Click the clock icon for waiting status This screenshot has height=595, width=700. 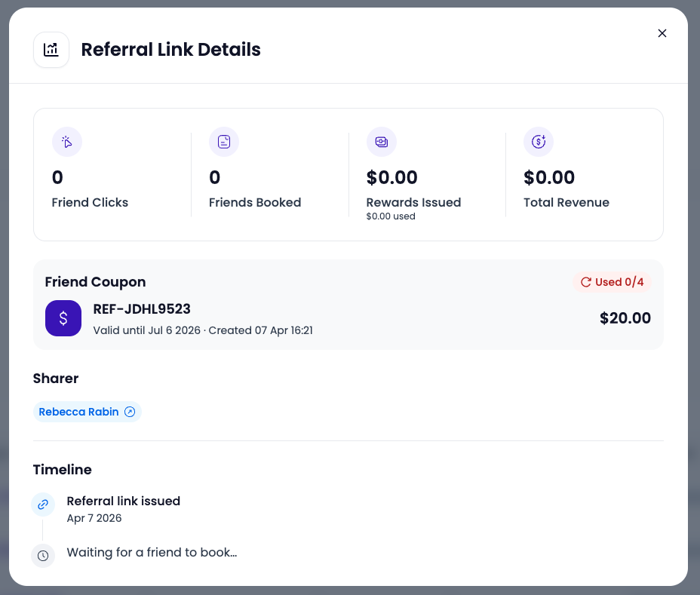(x=43, y=556)
